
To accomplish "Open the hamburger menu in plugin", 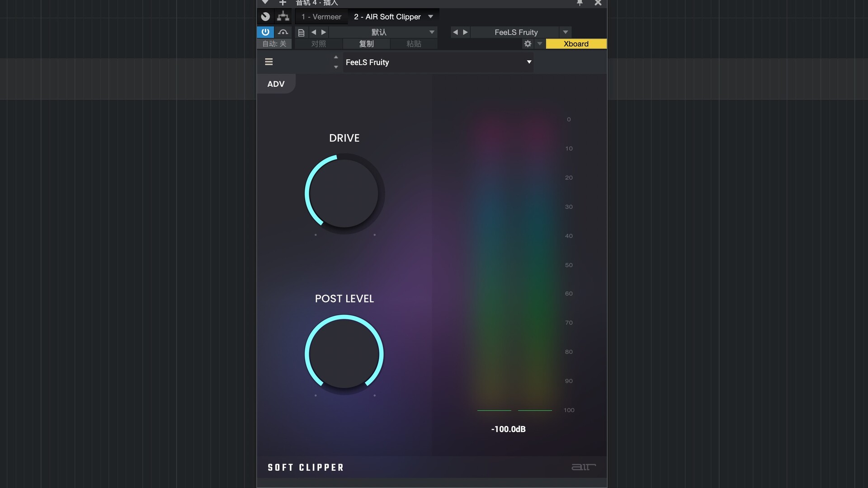I will 269,62.
